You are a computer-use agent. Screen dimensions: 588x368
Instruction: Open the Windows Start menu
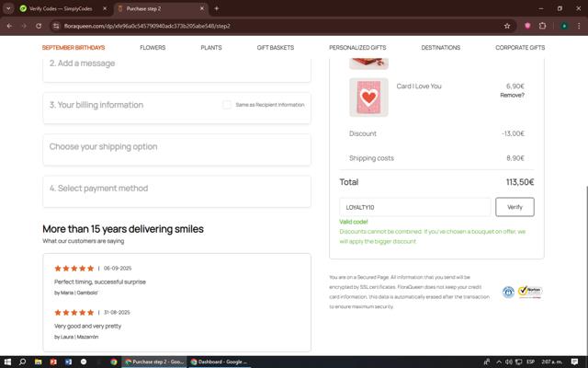pyautogui.click(x=7, y=362)
